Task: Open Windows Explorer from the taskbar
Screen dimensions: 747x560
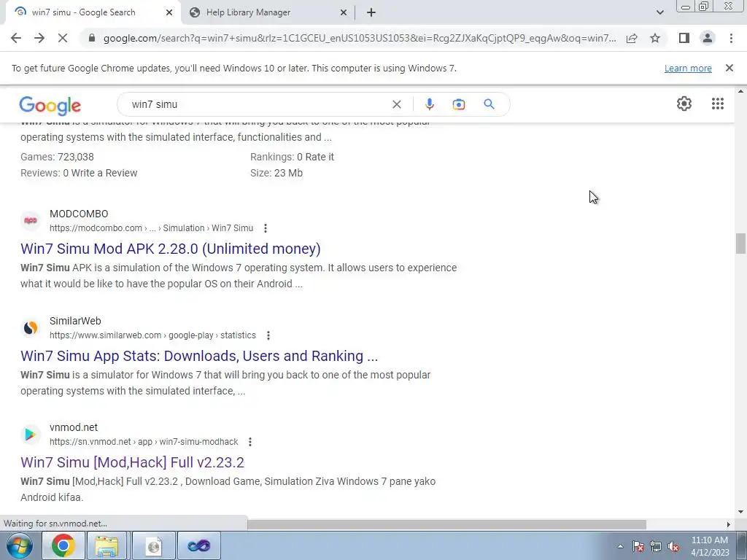Action: coord(107,545)
